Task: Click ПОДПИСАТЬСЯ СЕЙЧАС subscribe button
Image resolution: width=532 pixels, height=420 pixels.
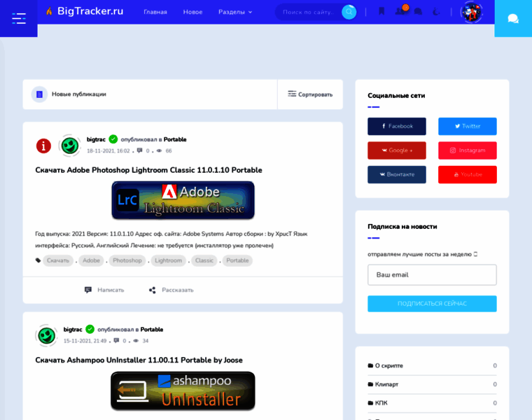Action: pyautogui.click(x=432, y=304)
